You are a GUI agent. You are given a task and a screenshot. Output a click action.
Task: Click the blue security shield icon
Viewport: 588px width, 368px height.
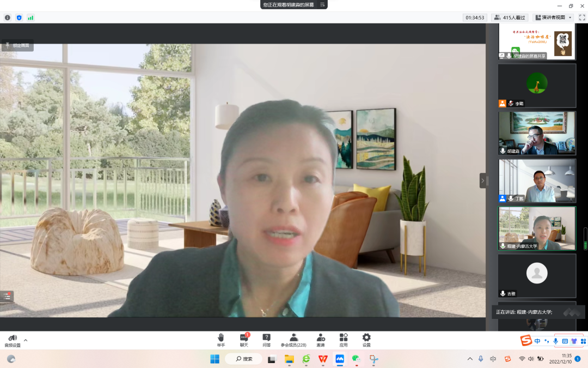19,17
